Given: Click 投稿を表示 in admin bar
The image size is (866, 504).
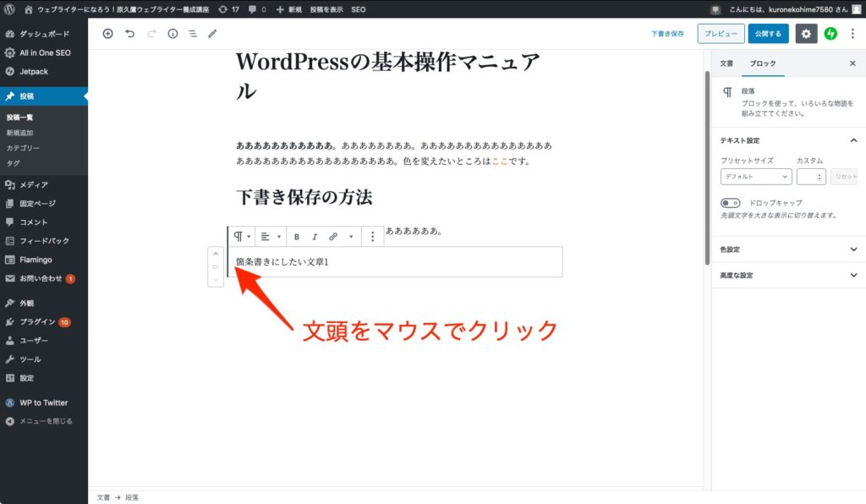Looking at the screenshot, I should [x=326, y=9].
